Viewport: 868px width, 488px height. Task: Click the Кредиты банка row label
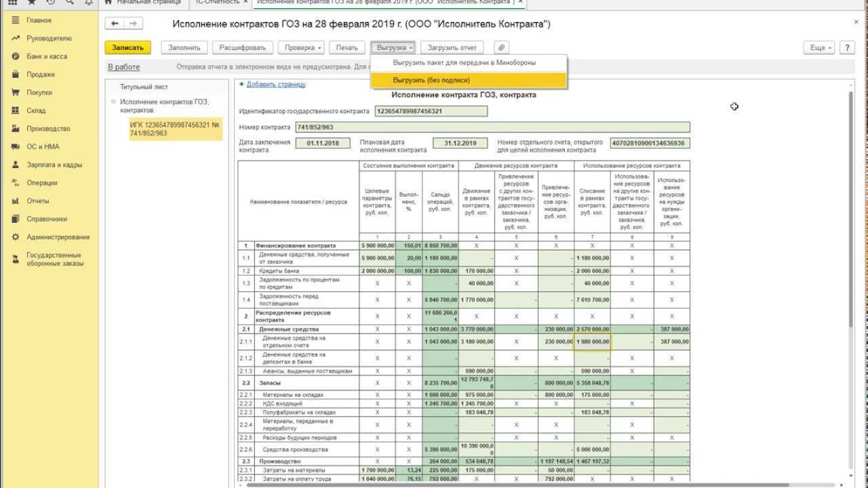(278, 270)
